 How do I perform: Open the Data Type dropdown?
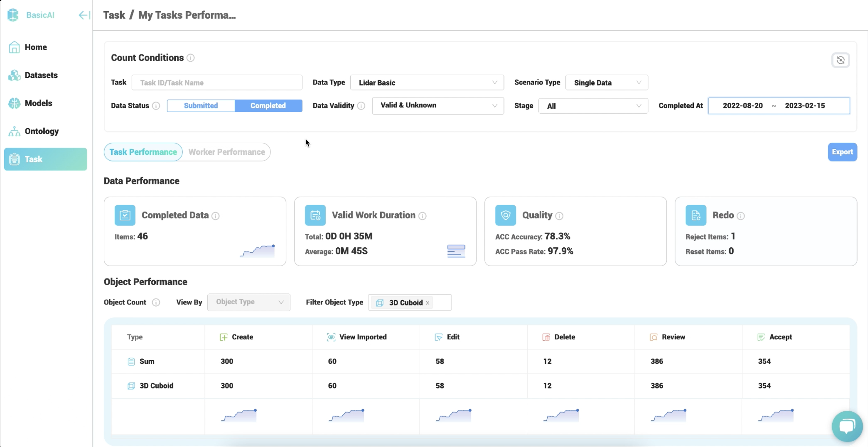coord(427,83)
